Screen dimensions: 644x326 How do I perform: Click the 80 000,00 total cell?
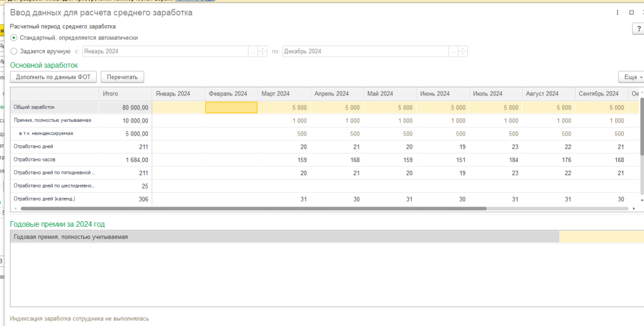click(125, 107)
